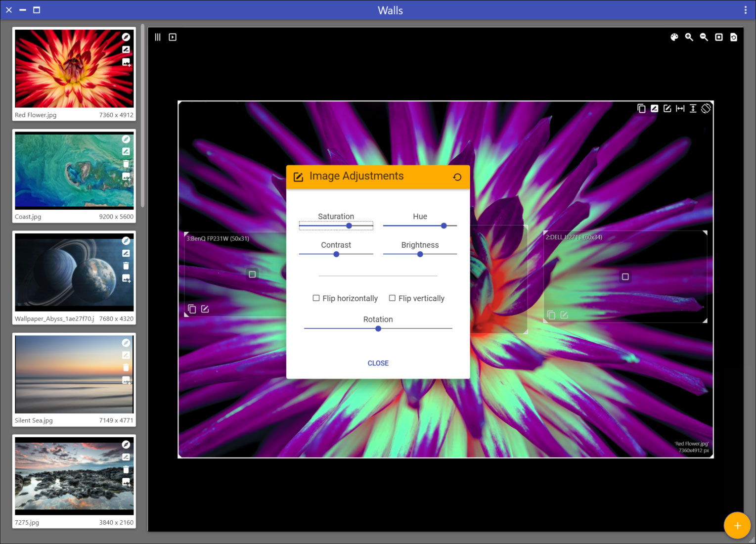Click the rotate image icon on wallpaper frame
756x544 pixels.
tap(706, 108)
